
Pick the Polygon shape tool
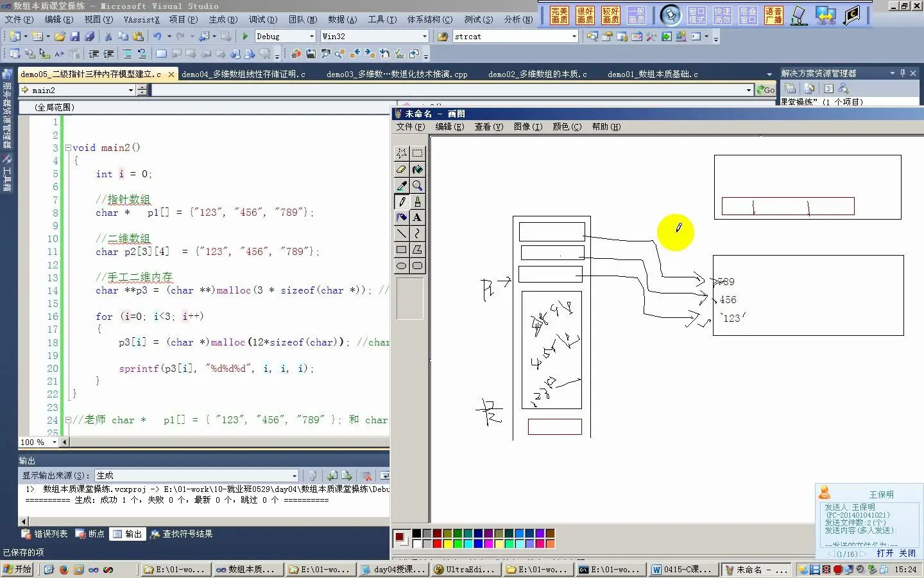click(x=417, y=249)
